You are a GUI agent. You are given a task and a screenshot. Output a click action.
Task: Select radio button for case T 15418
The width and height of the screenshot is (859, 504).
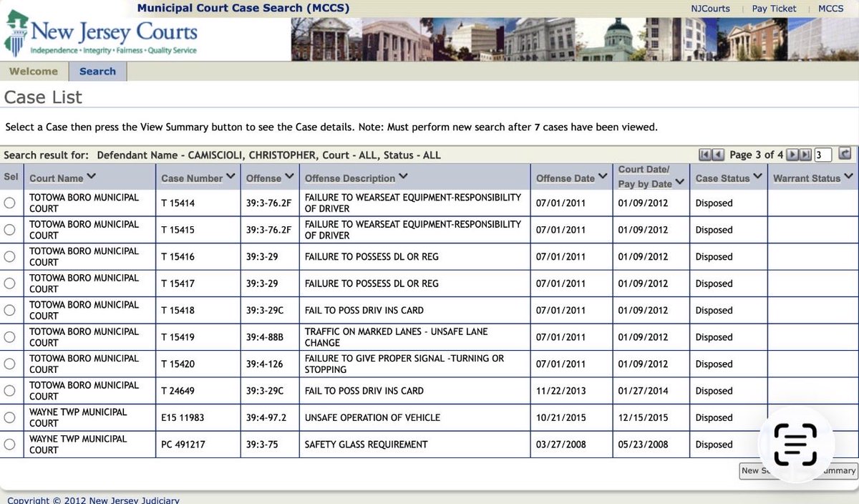(9, 310)
